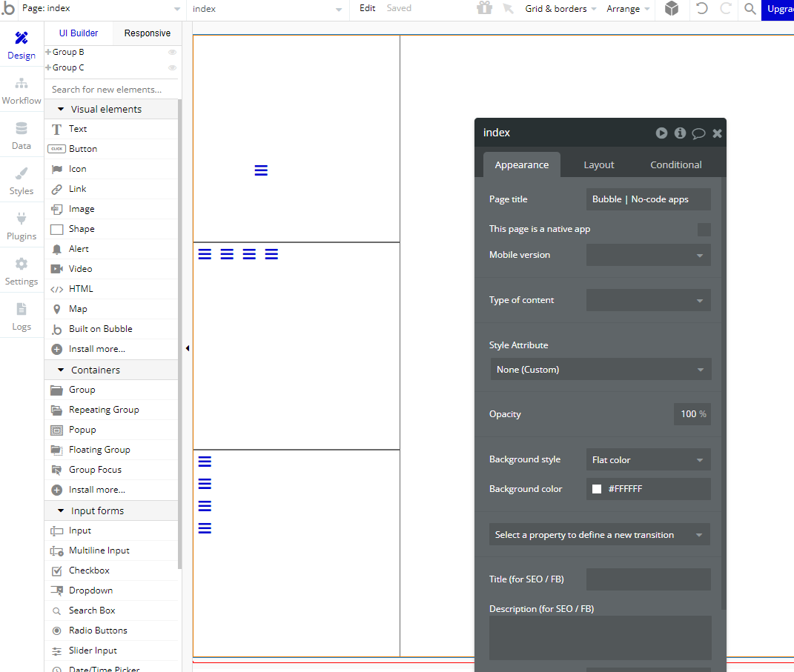794x672 pixels.
Task: Click the 3D box components icon
Action: pos(672,9)
